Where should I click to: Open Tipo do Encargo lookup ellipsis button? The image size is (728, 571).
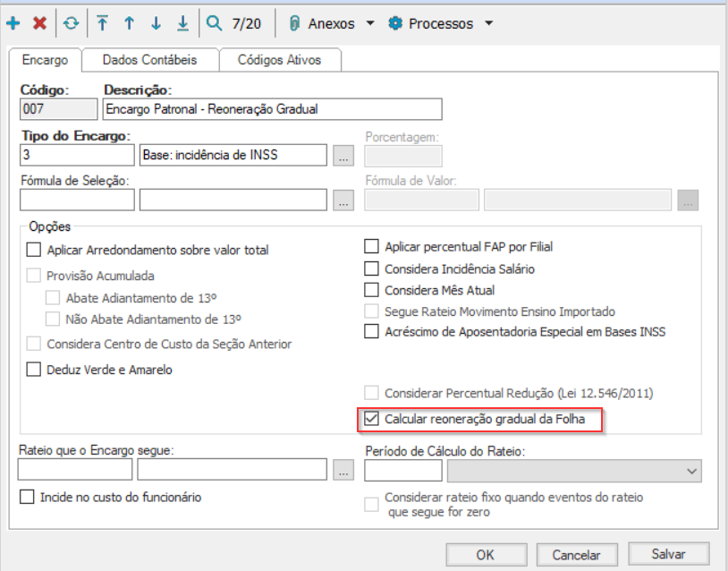point(342,156)
